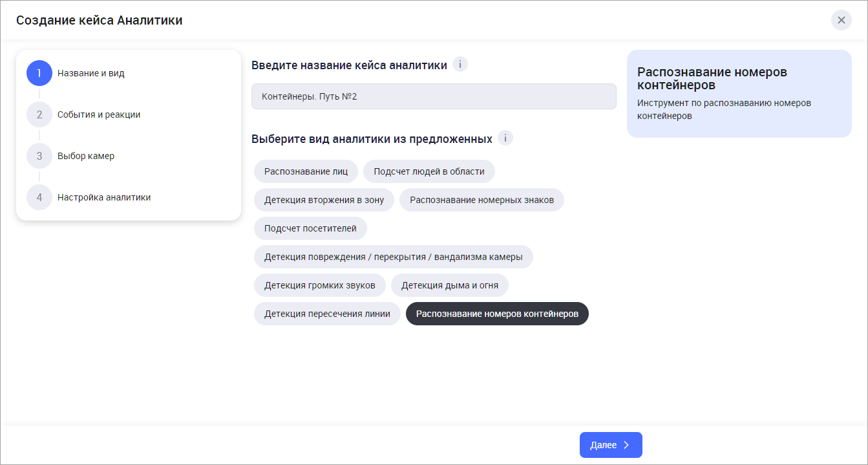Click the Далее button to proceed
868x465 pixels.
tap(610, 445)
